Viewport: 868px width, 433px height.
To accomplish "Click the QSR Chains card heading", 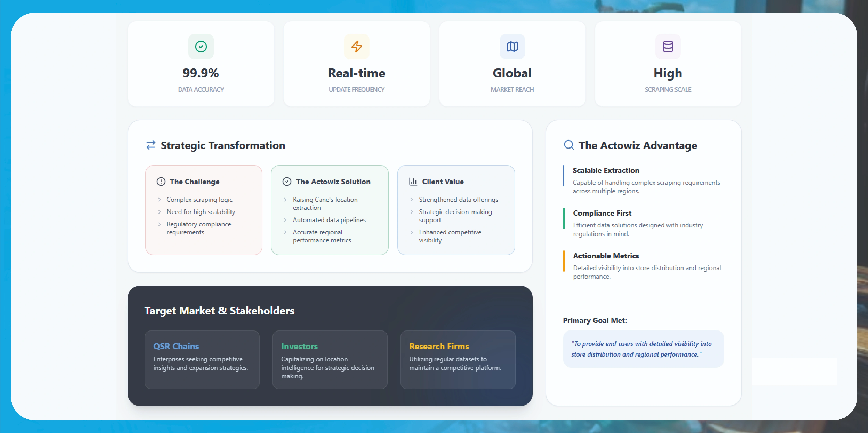I will coord(176,346).
